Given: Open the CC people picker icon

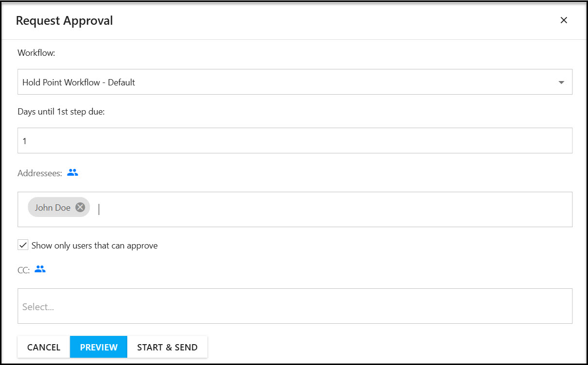Looking at the screenshot, I should [40, 269].
